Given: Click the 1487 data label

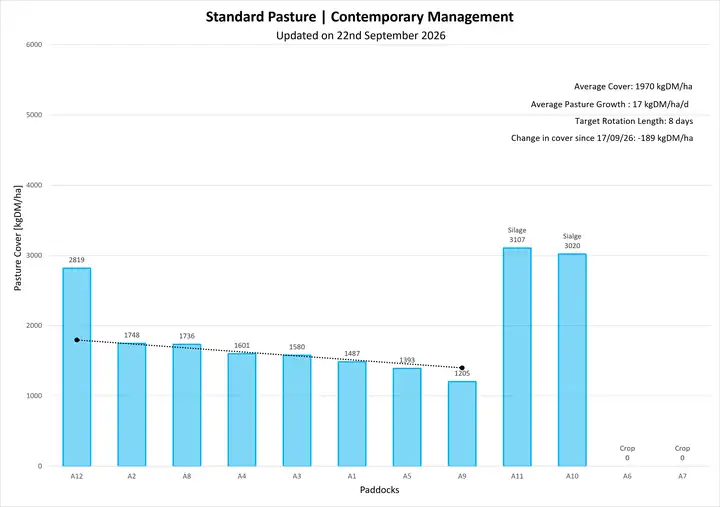Looking at the screenshot, I should click(x=352, y=354).
